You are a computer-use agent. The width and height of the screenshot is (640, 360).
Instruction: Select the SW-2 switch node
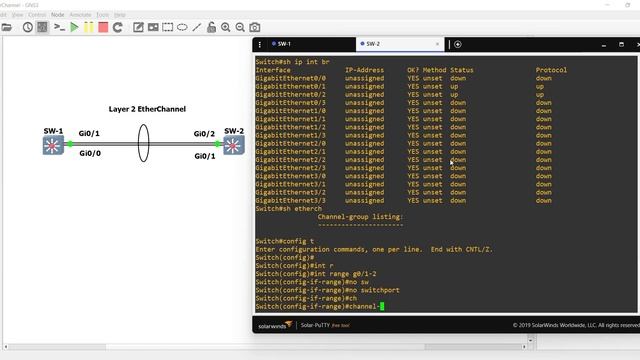pyautogui.click(x=233, y=145)
